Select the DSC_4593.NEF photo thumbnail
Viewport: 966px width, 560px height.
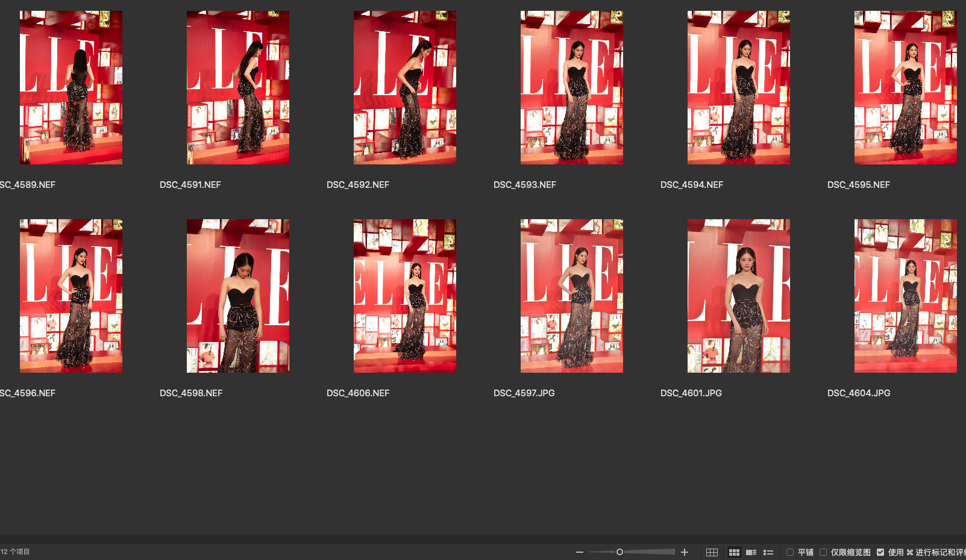572,87
